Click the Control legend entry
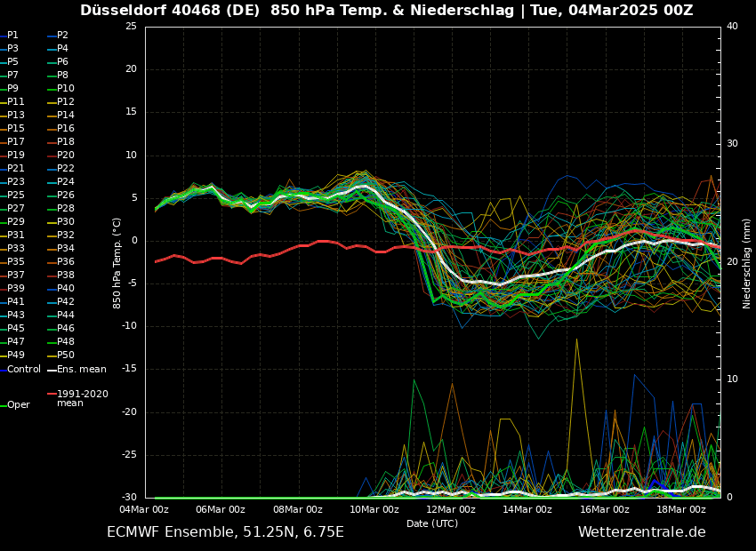The height and width of the screenshot is (551, 756). tap(24, 369)
